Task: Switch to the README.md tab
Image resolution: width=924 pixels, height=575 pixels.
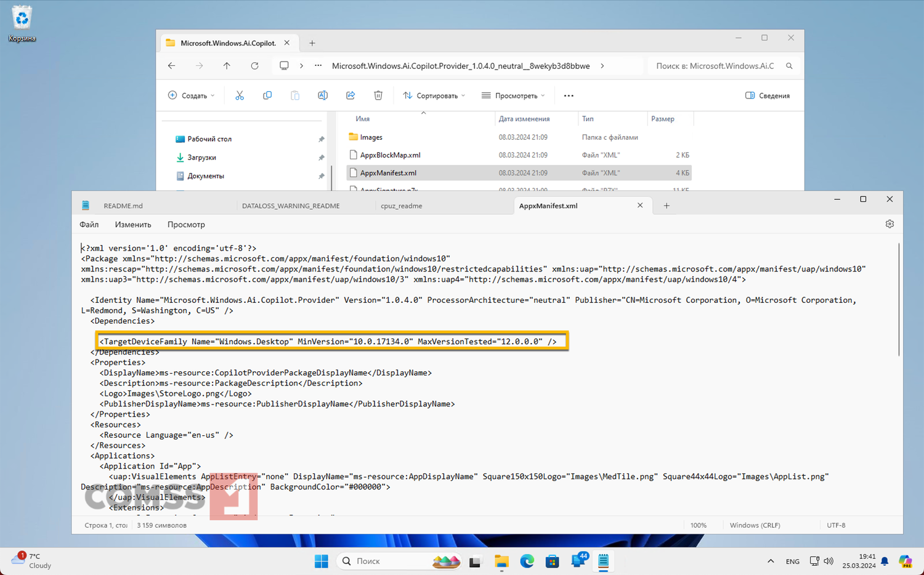Action: pyautogui.click(x=123, y=206)
